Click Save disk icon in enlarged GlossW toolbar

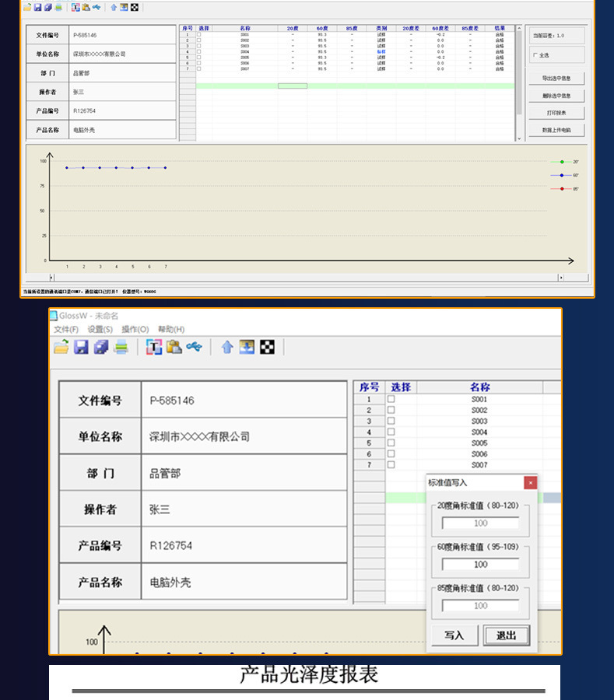click(x=81, y=347)
